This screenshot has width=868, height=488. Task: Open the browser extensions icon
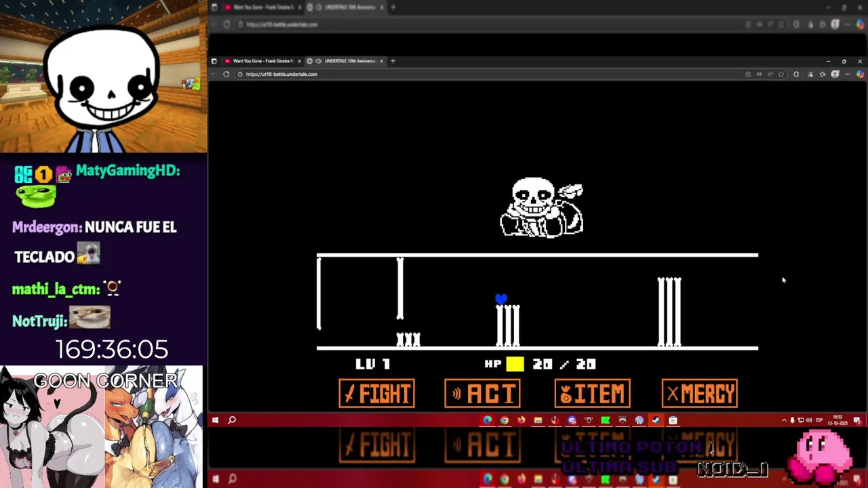pos(796,74)
